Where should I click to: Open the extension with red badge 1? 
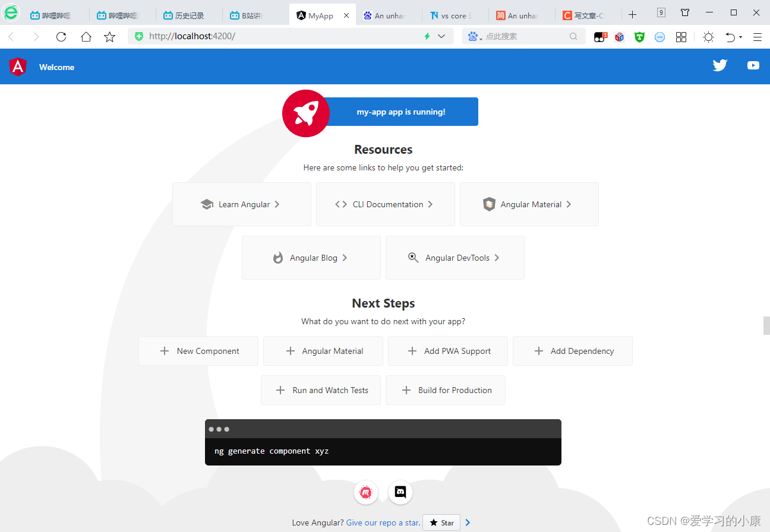(x=601, y=37)
